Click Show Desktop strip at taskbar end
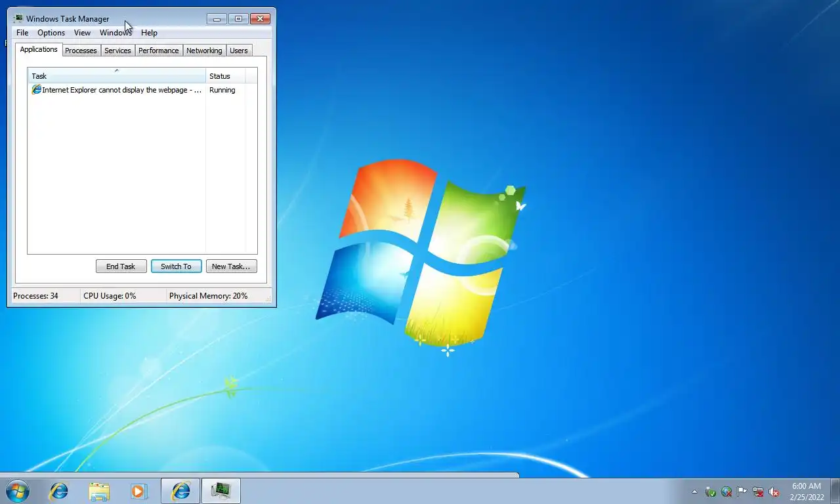The height and width of the screenshot is (504, 840). coord(835,492)
